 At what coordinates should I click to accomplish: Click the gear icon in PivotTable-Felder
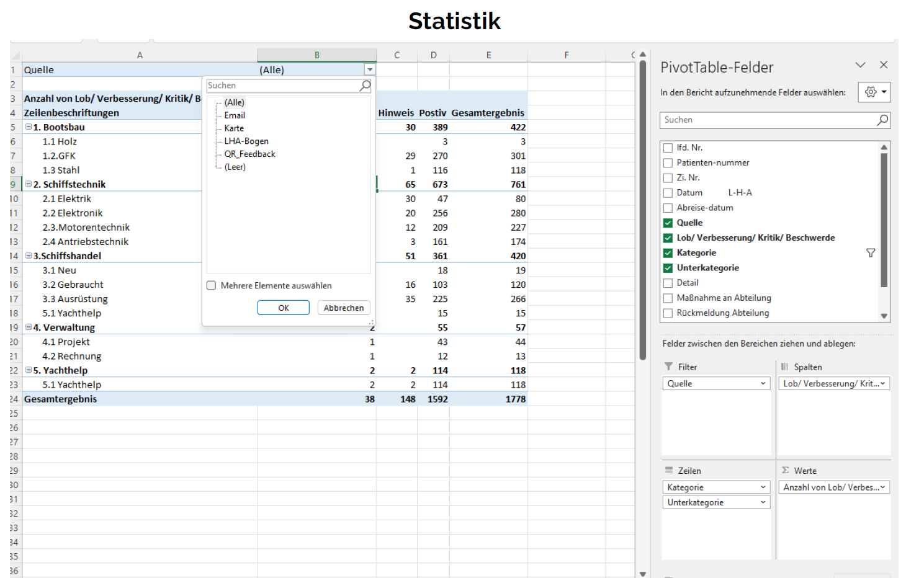tap(871, 92)
